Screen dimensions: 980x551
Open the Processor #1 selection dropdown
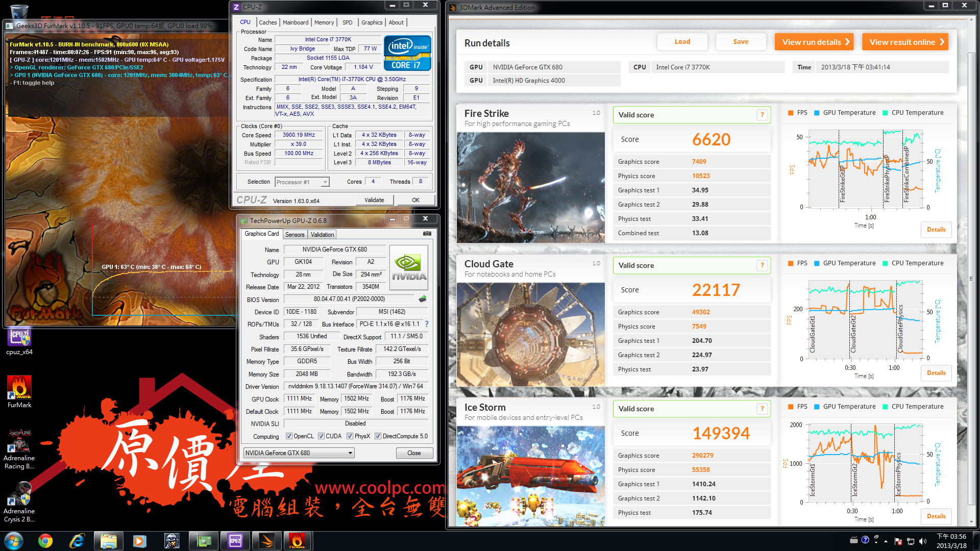point(302,182)
